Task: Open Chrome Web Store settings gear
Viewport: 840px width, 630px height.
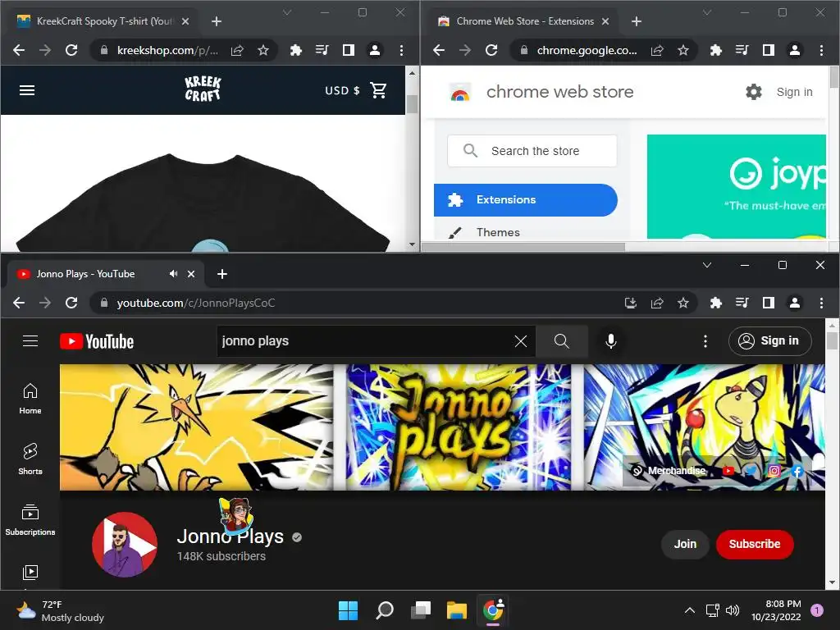Action: click(754, 92)
